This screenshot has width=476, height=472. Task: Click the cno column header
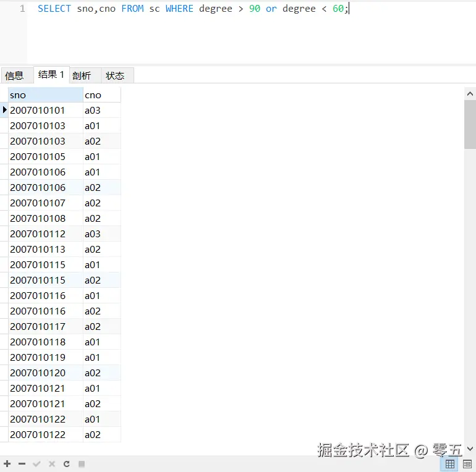[102, 95]
